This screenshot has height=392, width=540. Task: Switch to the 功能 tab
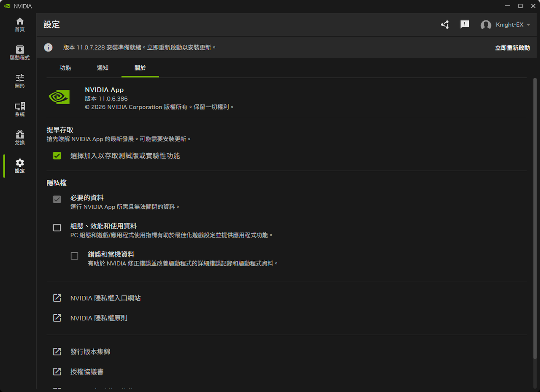[x=65, y=68]
